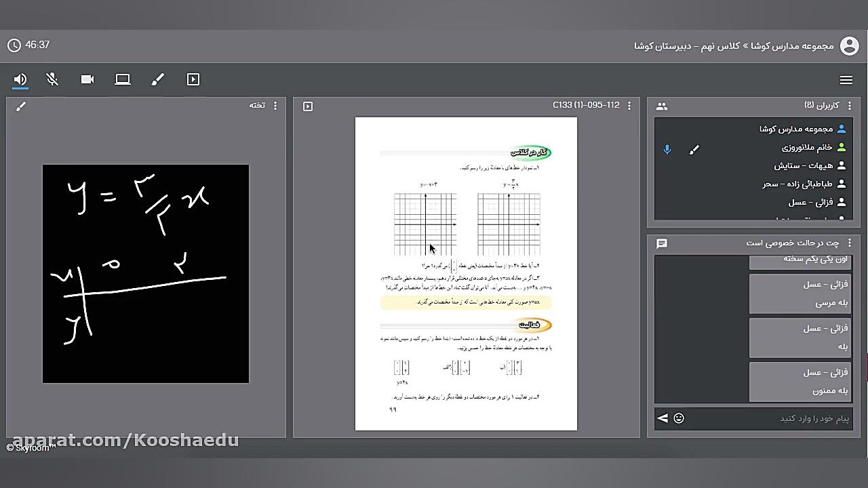868x488 pixels.
Task: Open the emoji picker in the chat bar
Action: (679, 418)
